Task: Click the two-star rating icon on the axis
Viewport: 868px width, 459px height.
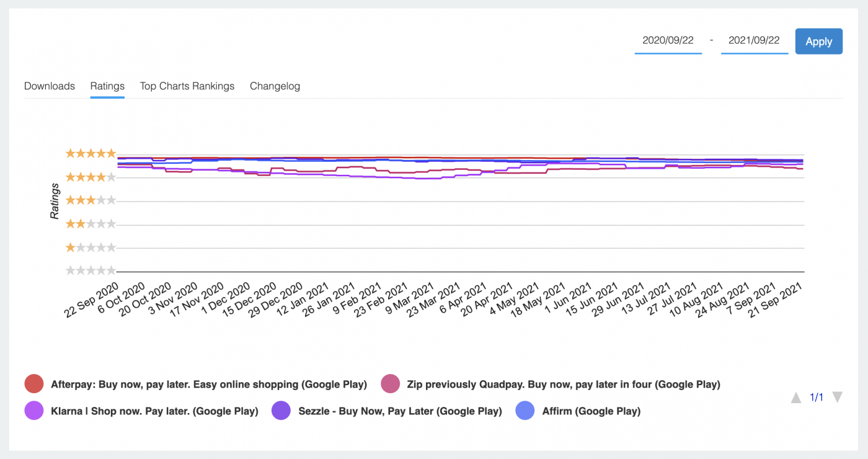Action: [x=91, y=223]
